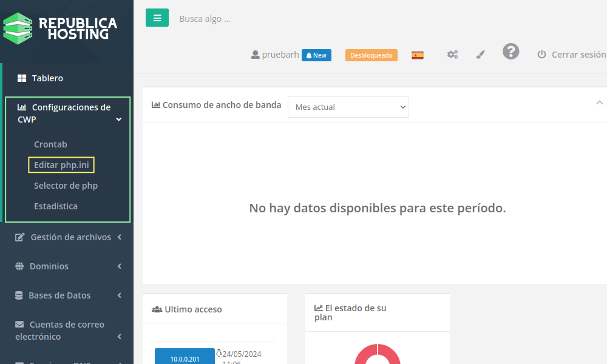This screenshot has height=364, width=607.
Task: Click the paintbrush theme icon
Action: coord(480,55)
